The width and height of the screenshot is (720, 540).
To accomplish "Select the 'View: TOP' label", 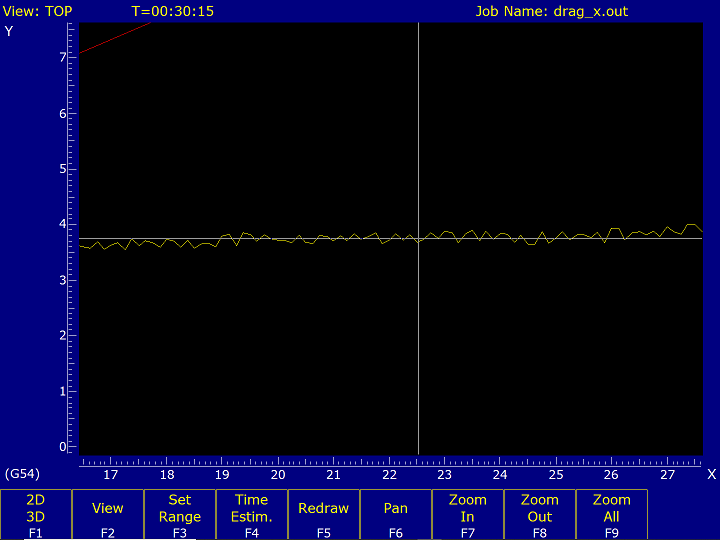I will click(38, 11).
